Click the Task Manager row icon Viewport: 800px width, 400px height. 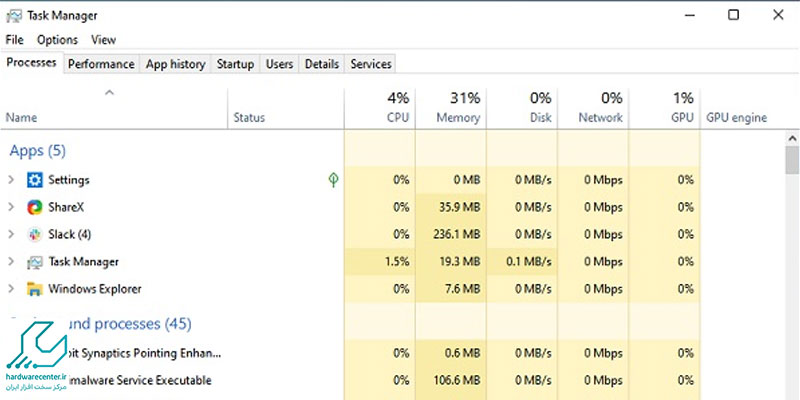[35, 262]
